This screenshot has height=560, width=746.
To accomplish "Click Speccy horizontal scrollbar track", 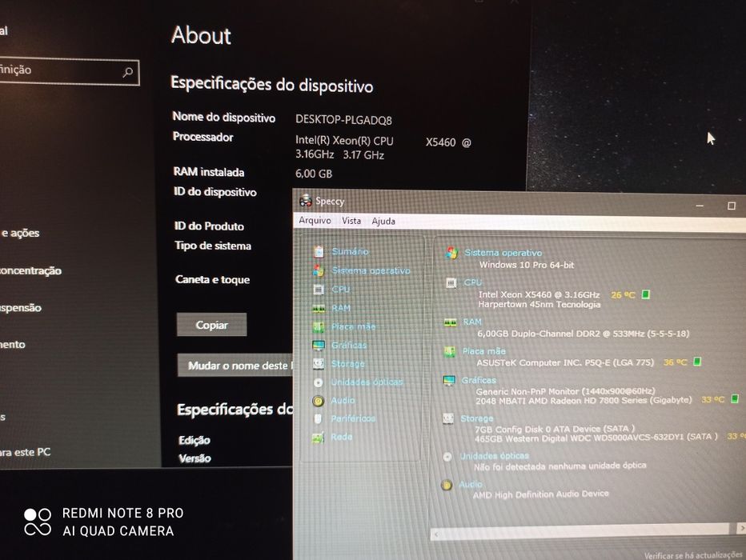I will pyautogui.click(x=585, y=530).
